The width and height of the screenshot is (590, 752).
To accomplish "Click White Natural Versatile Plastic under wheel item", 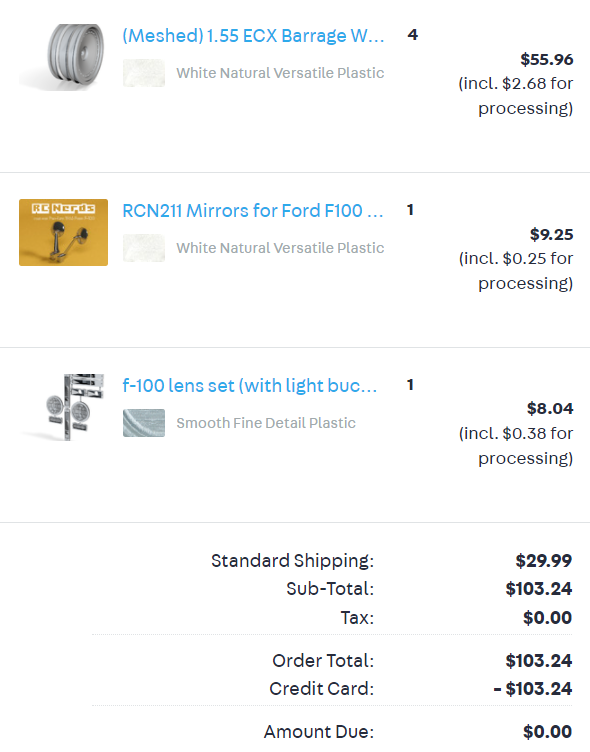I will (280, 73).
